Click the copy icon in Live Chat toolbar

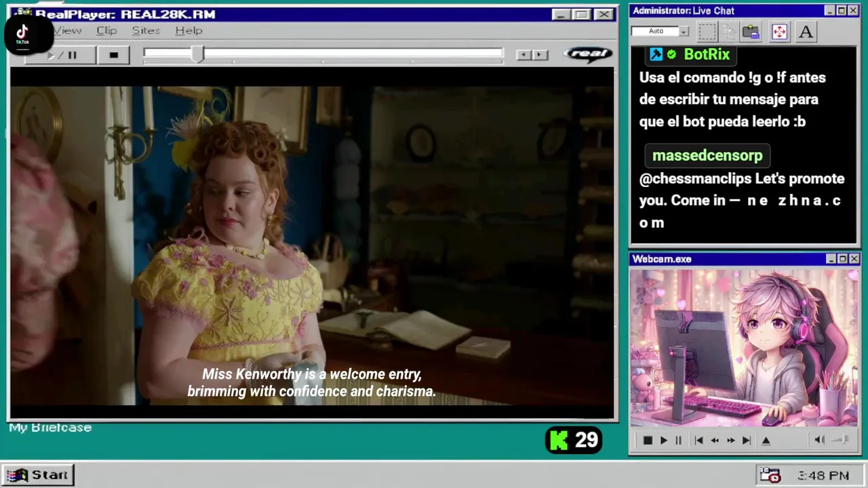tap(729, 32)
